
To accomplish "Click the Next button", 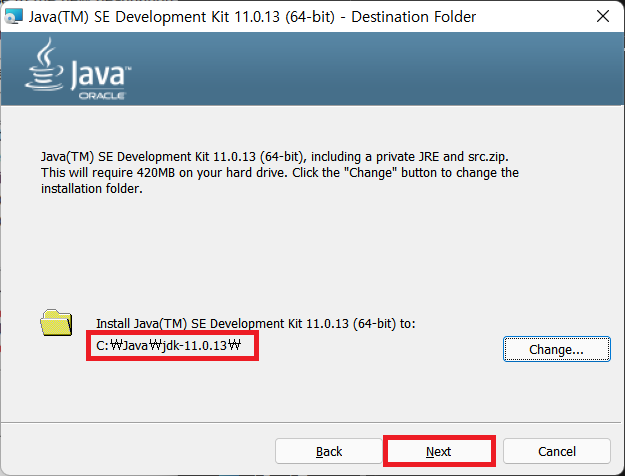I will click(439, 451).
